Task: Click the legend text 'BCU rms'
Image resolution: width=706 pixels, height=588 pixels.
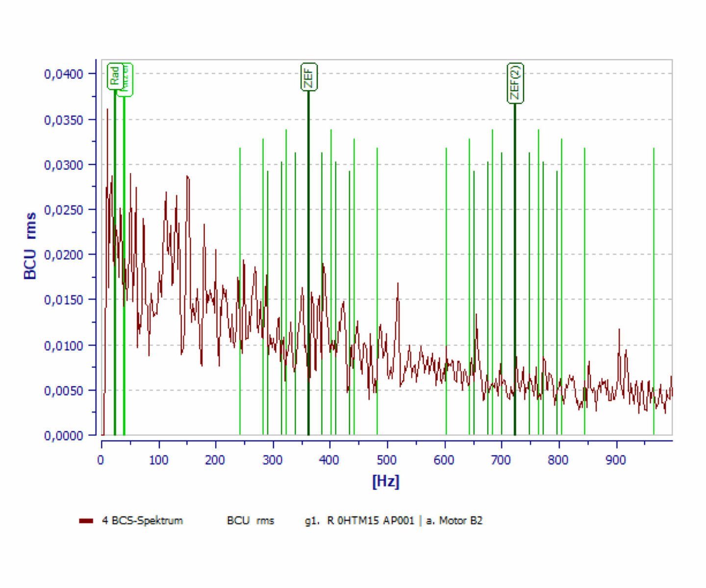Action: (251, 520)
